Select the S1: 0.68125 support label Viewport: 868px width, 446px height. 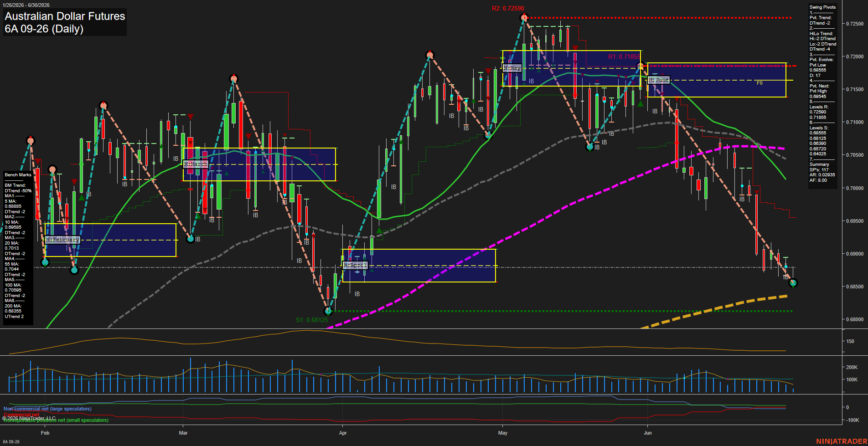point(312,320)
